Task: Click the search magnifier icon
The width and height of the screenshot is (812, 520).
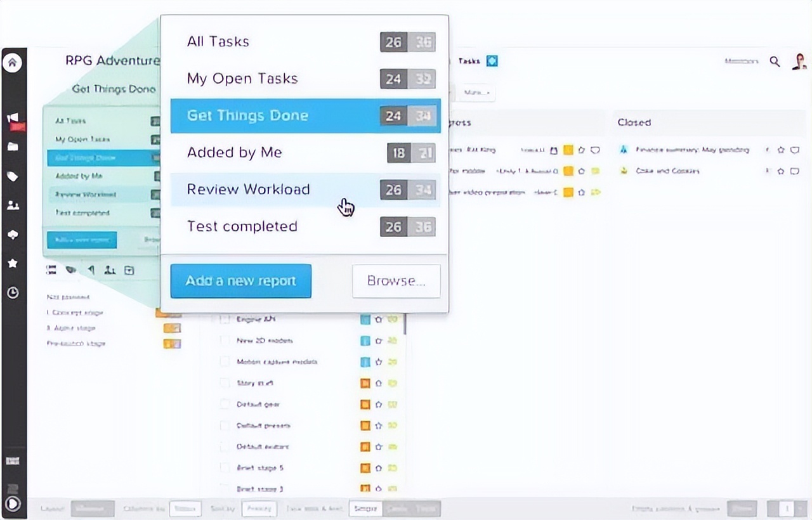Action: [775, 62]
